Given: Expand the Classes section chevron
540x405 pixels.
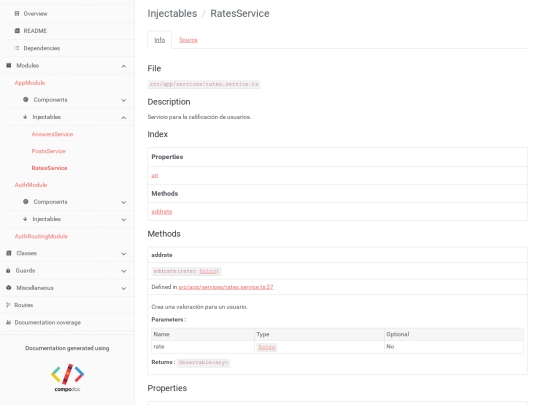Looking at the screenshot, I should tap(124, 254).
